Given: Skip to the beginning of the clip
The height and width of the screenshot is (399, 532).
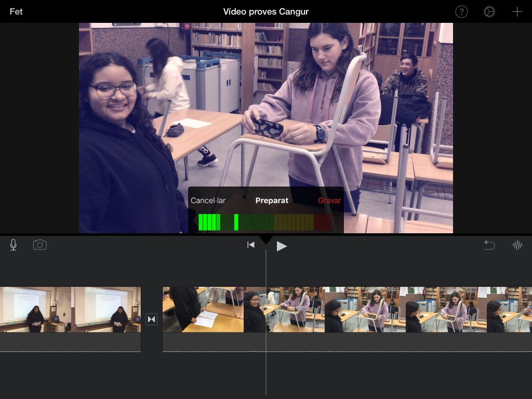Looking at the screenshot, I should pyautogui.click(x=251, y=245).
